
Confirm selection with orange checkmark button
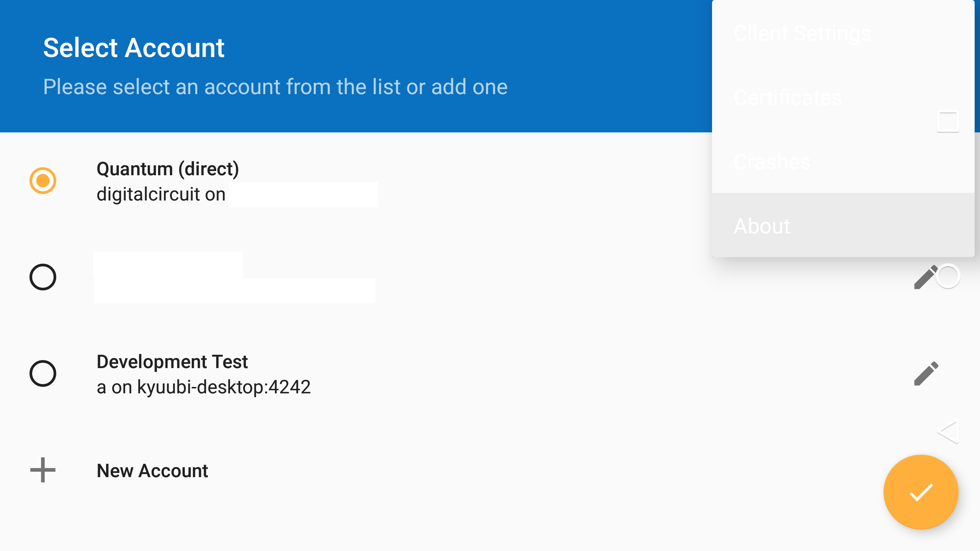coord(921,492)
